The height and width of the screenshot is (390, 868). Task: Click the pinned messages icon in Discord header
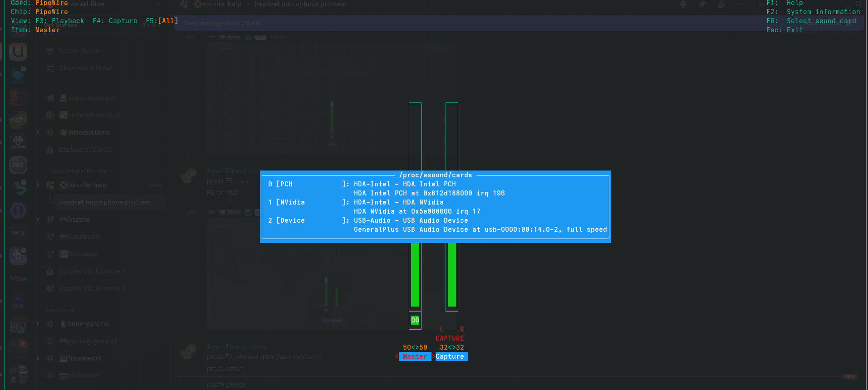[x=702, y=4]
